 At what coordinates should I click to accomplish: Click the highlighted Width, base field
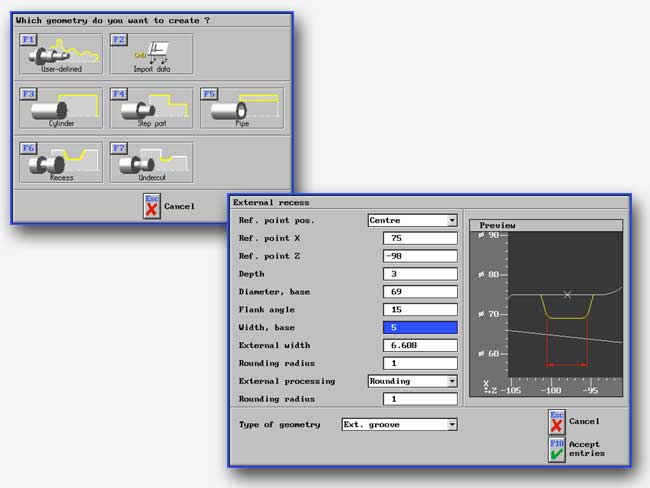click(x=420, y=327)
